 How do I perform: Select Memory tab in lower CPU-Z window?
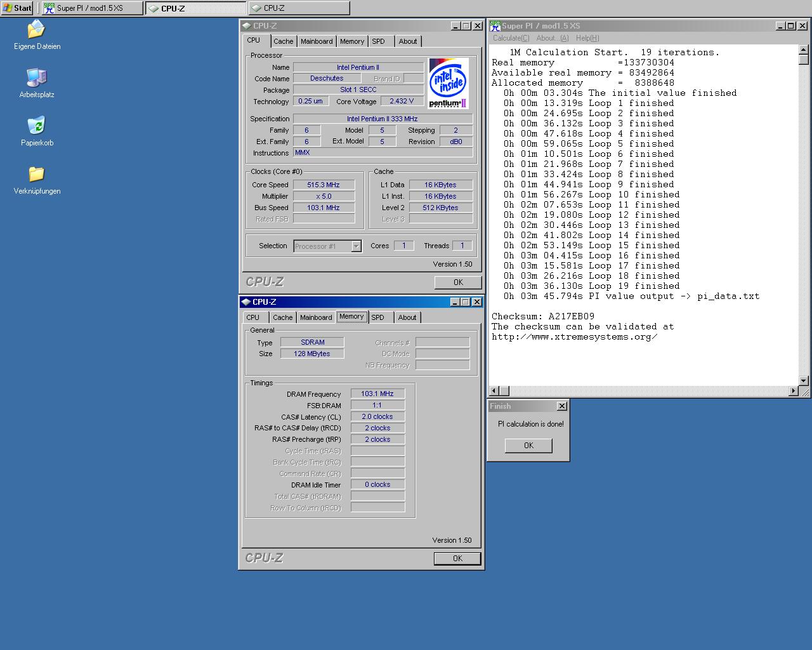[x=351, y=316]
